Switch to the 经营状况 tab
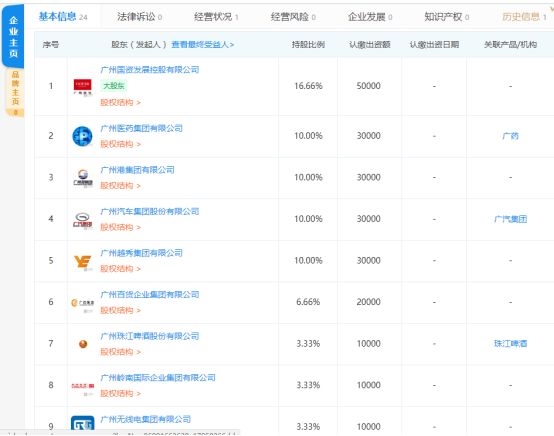Image resolution: width=554 pixels, height=436 pixels. [x=216, y=17]
